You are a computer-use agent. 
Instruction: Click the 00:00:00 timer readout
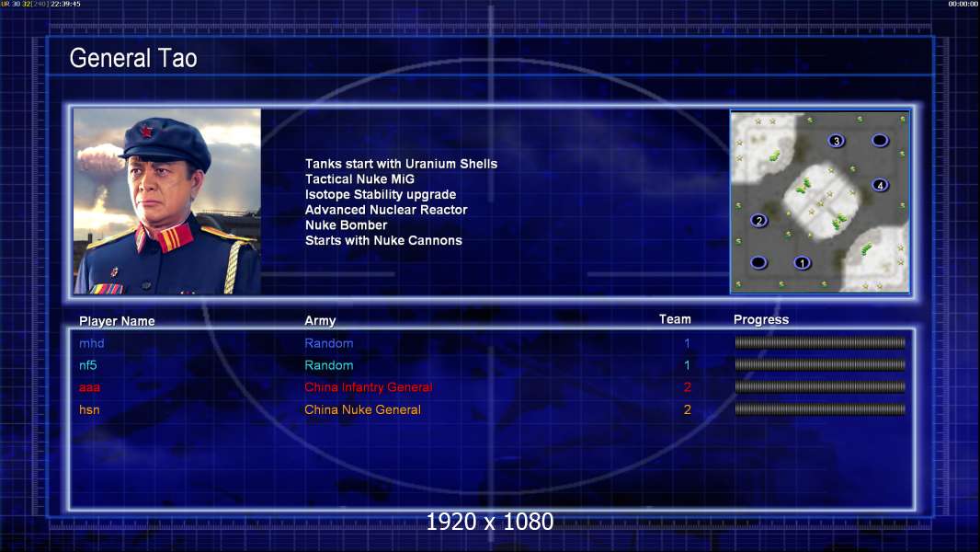tap(963, 4)
